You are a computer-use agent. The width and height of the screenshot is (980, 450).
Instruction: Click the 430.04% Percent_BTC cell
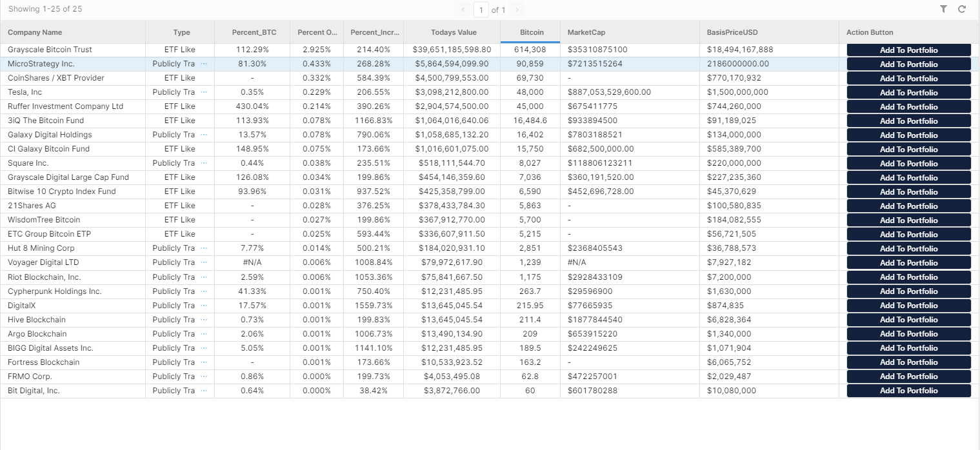tap(252, 106)
